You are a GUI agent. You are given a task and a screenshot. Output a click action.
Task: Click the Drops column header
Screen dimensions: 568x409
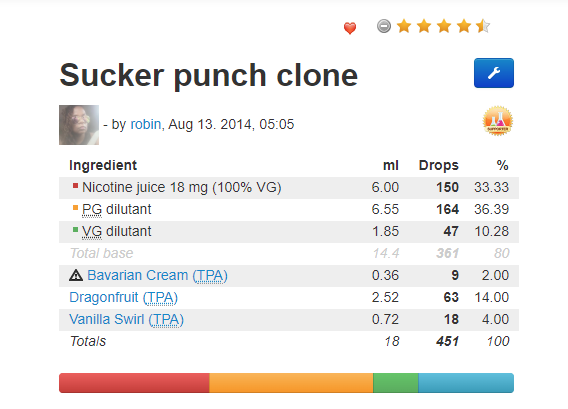pos(439,165)
